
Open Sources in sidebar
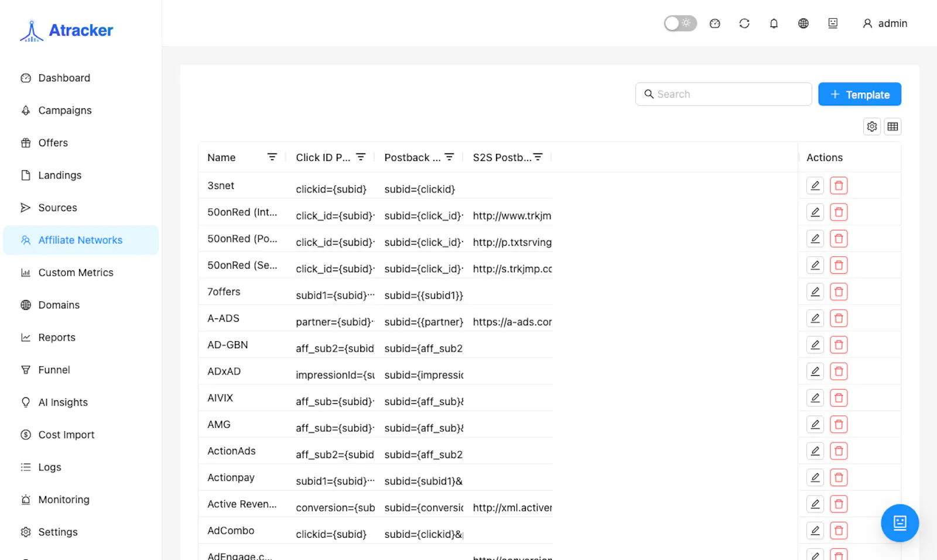(81, 208)
